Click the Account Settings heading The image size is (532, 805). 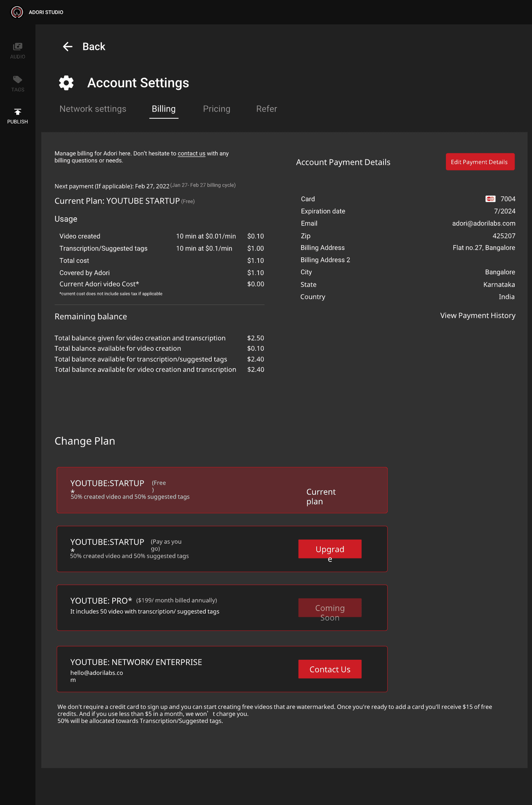(x=138, y=83)
